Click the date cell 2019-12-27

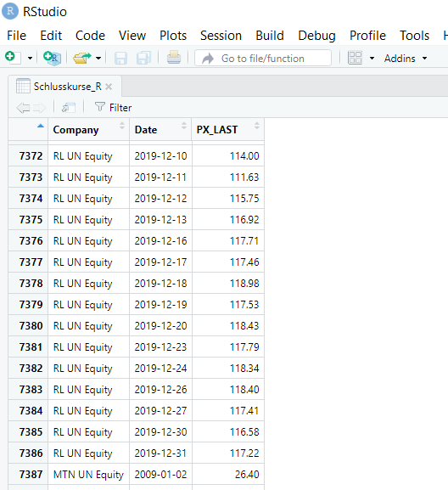[x=160, y=411]
